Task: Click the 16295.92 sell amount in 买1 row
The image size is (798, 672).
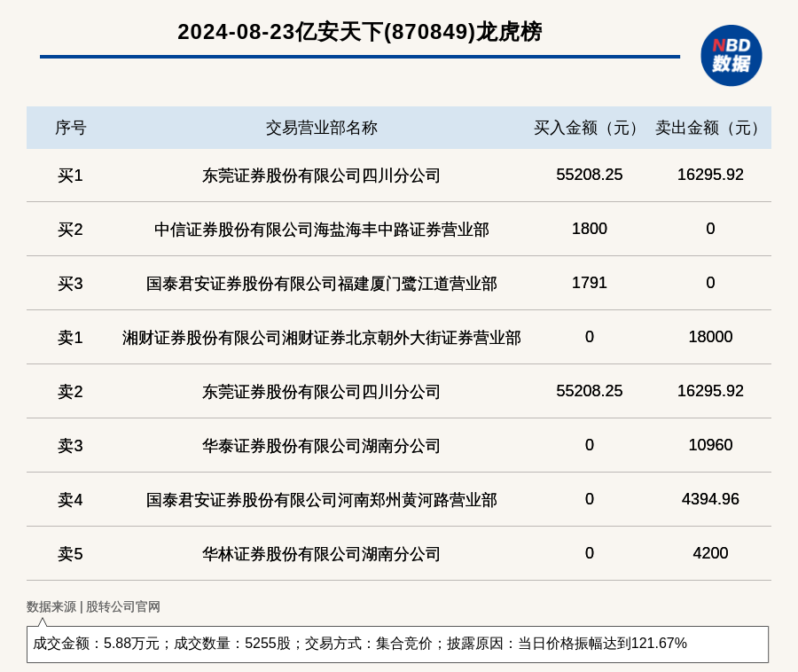Action: pyautogui.click(x=710, y=175)
